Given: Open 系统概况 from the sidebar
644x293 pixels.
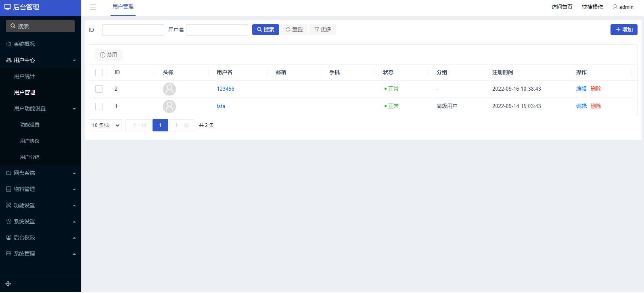Looking at the screenshot, I should tap(24, 44).
